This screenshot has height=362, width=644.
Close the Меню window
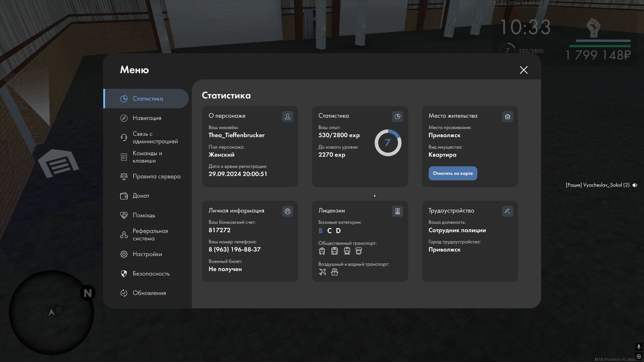[x=524, y=70]
